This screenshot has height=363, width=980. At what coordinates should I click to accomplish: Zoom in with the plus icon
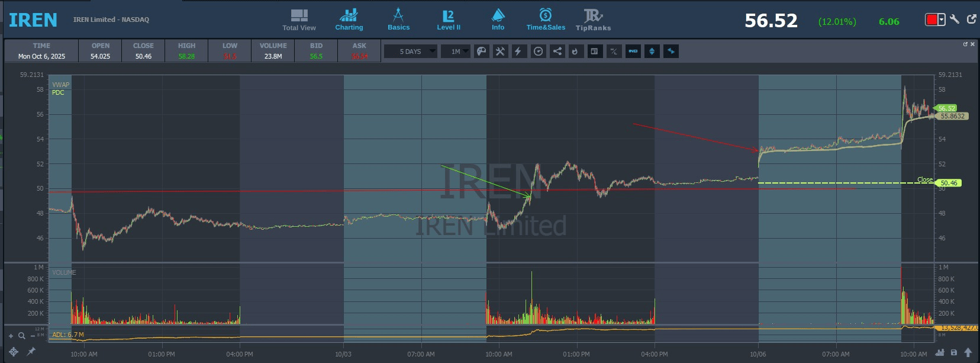(x=11, y=336)
